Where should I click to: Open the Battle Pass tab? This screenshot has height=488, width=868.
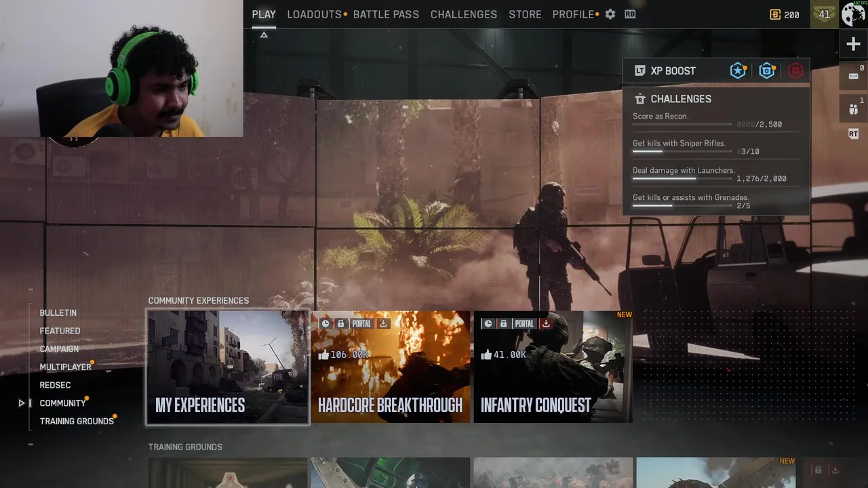point(386,14)
